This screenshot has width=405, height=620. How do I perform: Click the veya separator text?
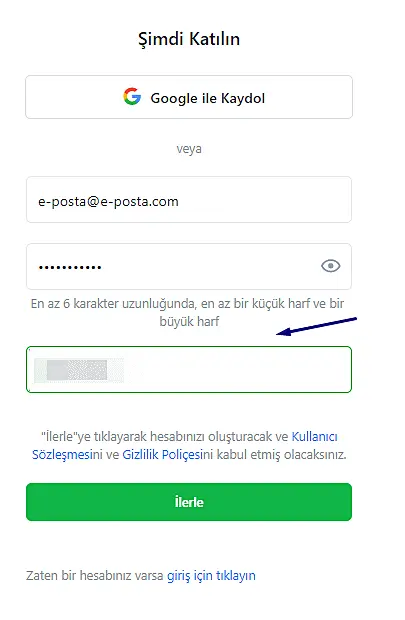(x=189, y=149)
